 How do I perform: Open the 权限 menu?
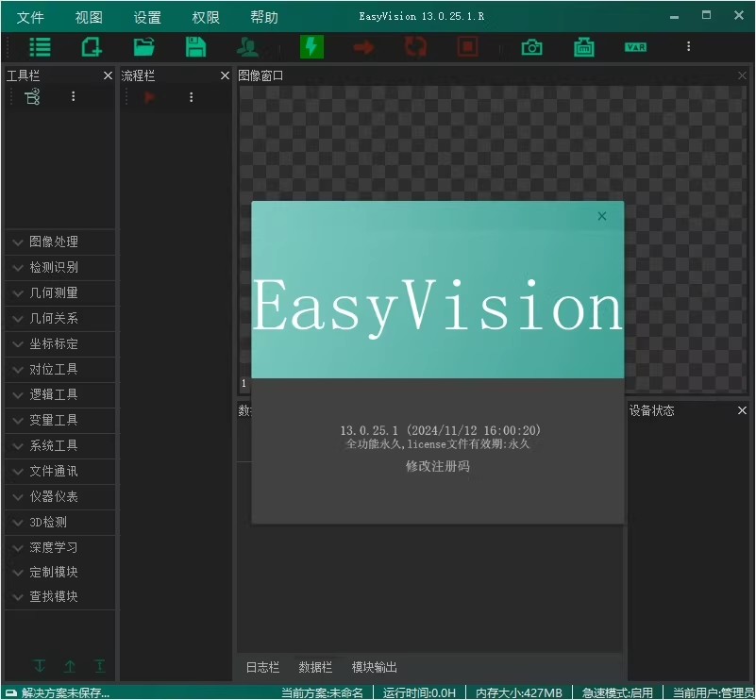pos(206,17)
